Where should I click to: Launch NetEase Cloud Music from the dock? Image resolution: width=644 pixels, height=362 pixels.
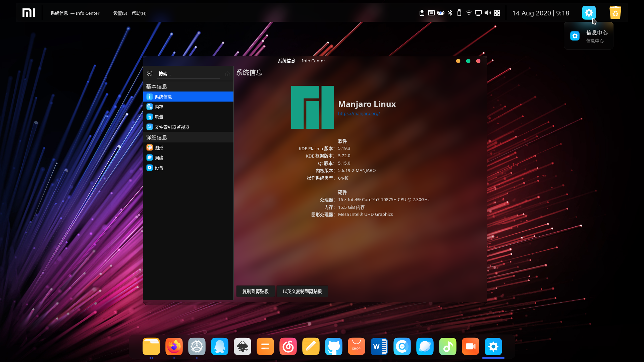(288, 346)
